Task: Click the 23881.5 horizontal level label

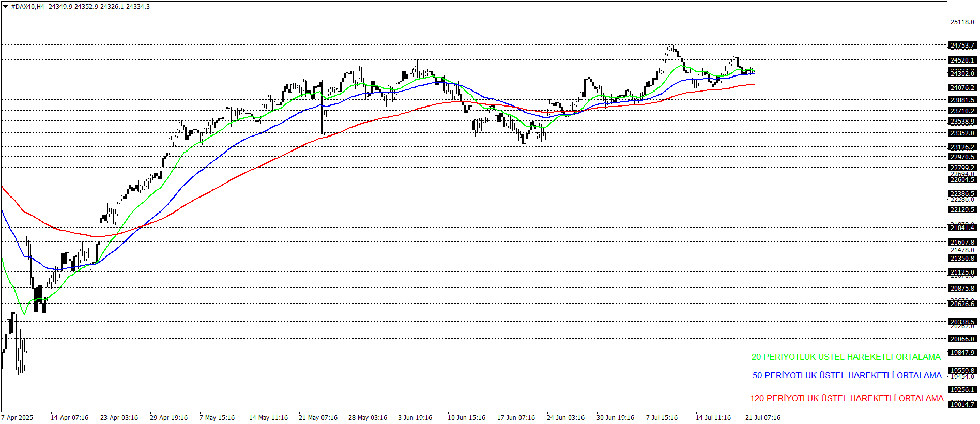Action: pyautogui.click(x=962, y=100)
